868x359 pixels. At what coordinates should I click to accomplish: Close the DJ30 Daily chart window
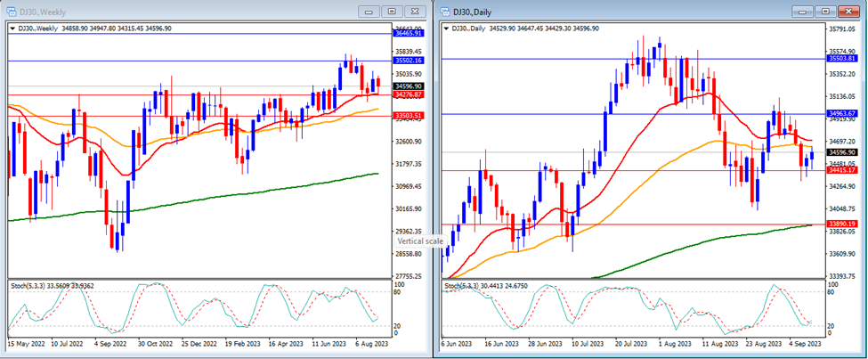click(x=848, y=11)
